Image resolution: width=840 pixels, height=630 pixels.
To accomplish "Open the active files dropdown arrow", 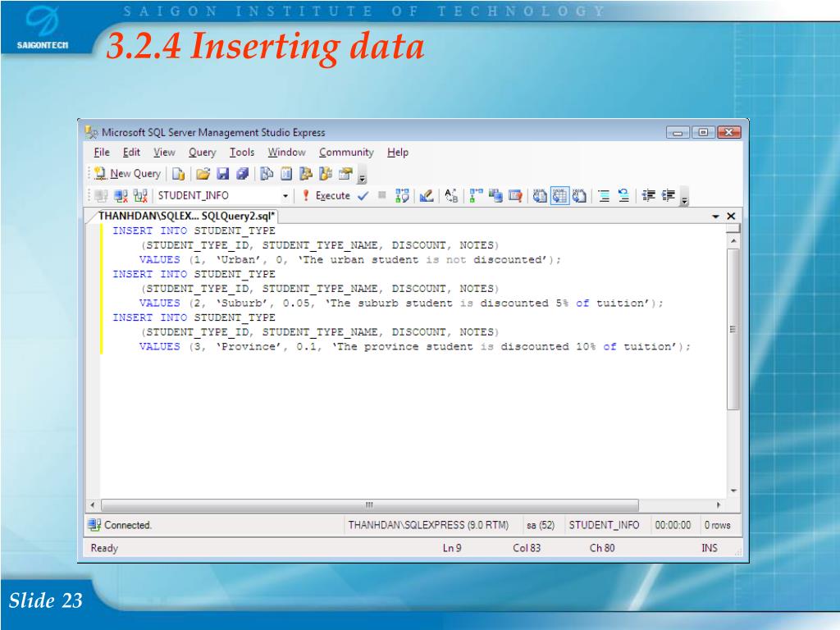I will [715, 217].
